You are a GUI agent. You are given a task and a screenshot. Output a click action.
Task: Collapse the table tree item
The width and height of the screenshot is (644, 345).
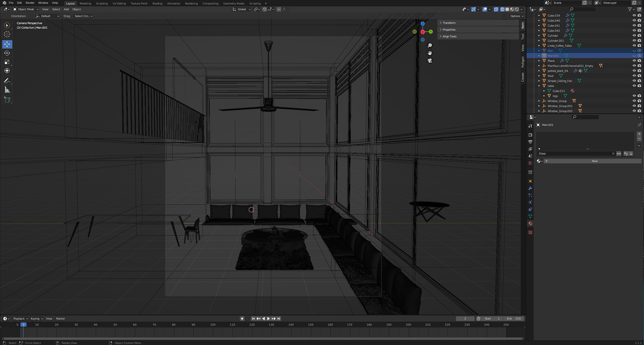[539, 86]
